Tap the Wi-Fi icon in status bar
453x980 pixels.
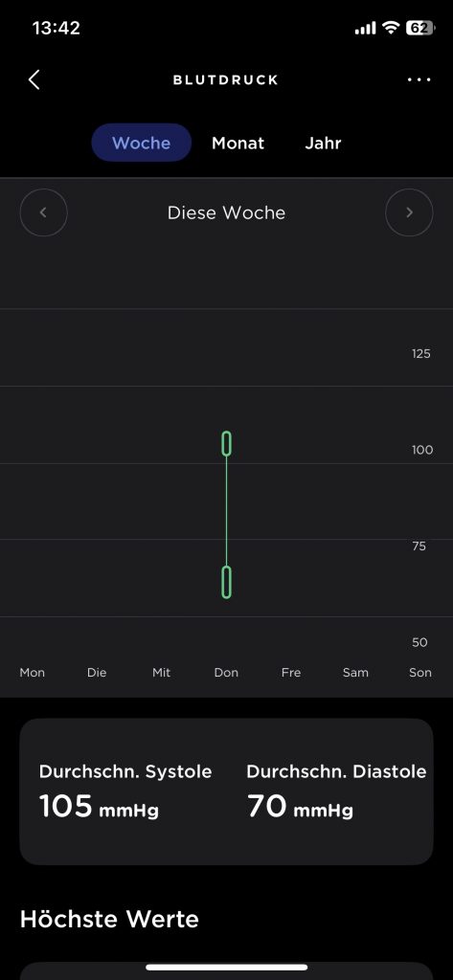click(391, 28)
